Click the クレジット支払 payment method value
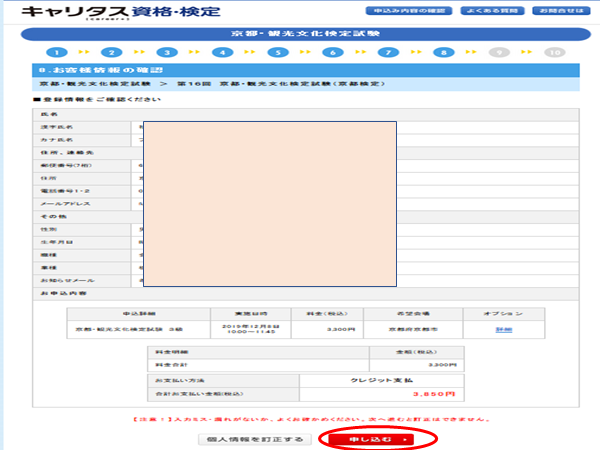 (x=382, y=380)
